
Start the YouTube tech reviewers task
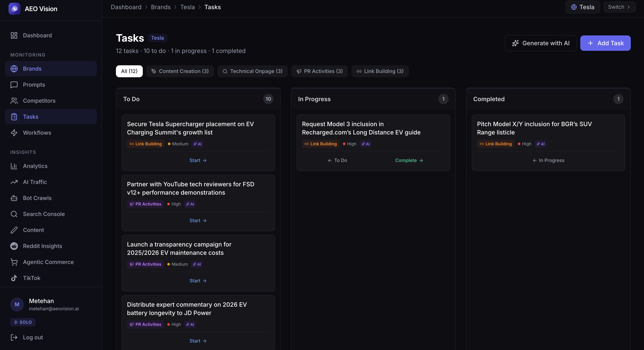pos(198,221)
